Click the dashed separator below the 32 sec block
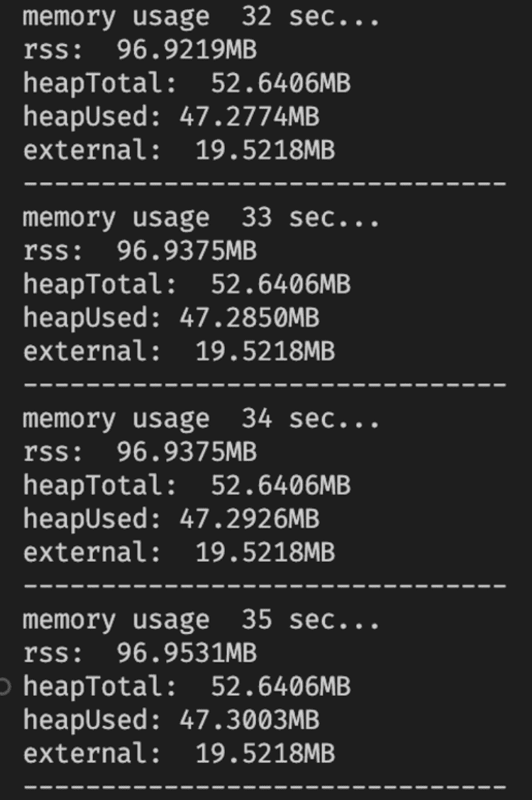This screenshot has width=532, height=800. click(265, 184)
